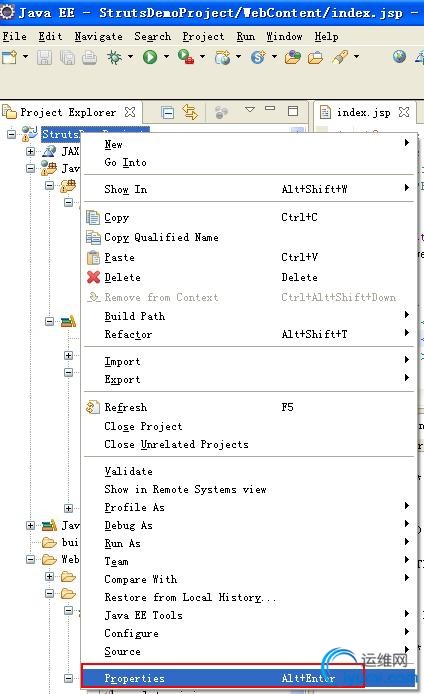Screen dimensions: 424x694
Task: Open dropdown arrow next to Run button
Action: click(x=166, y=57)
